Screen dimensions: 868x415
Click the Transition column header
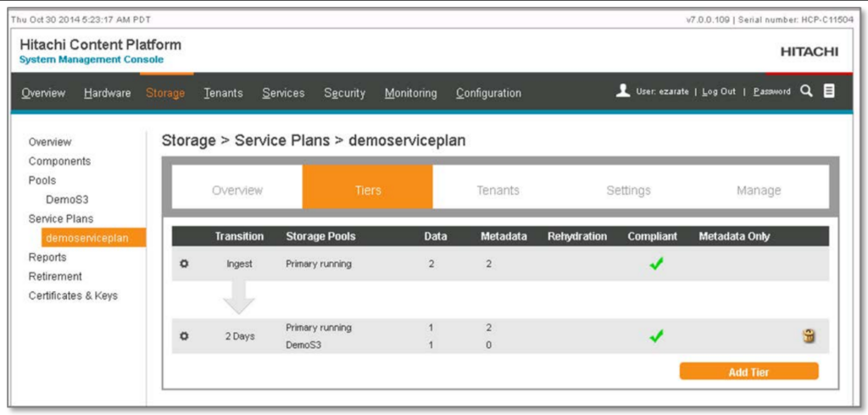pos(239,236)
